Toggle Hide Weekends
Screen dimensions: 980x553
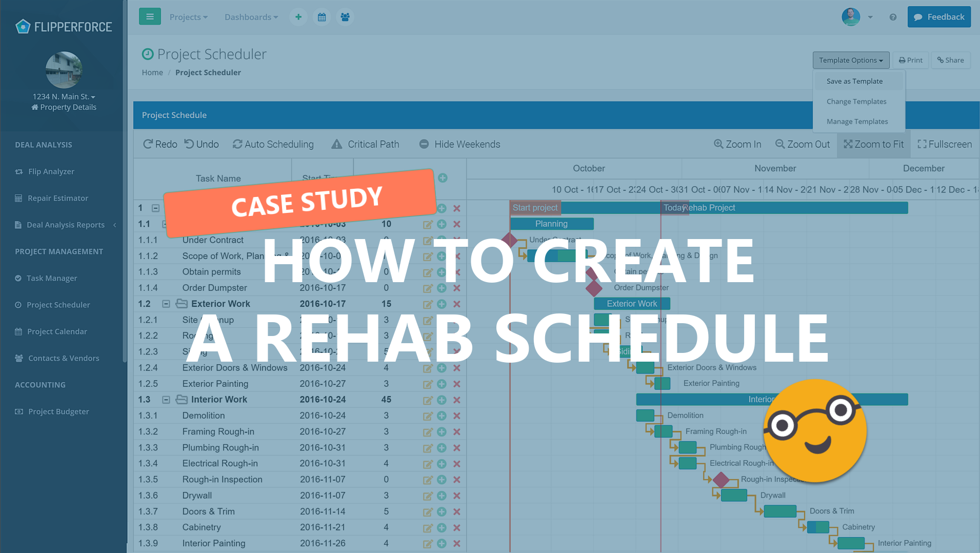459,144
